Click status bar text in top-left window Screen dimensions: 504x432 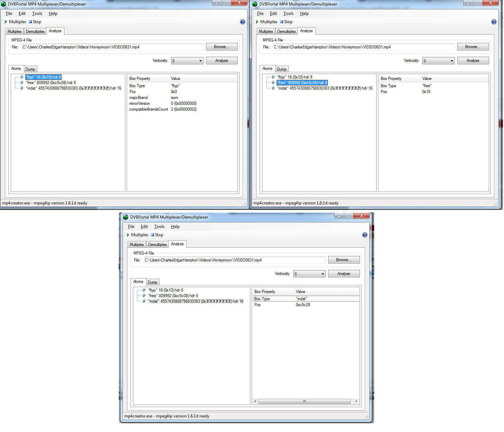click(45, 203)
